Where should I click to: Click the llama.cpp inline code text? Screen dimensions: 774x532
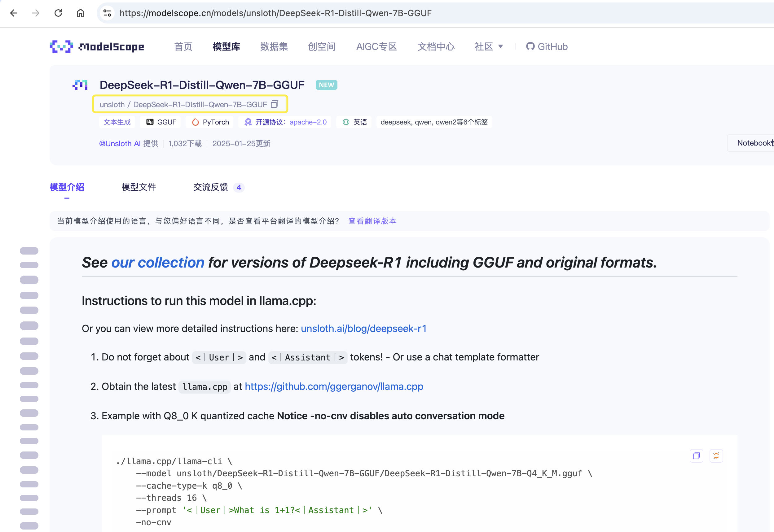click(205, 387)
